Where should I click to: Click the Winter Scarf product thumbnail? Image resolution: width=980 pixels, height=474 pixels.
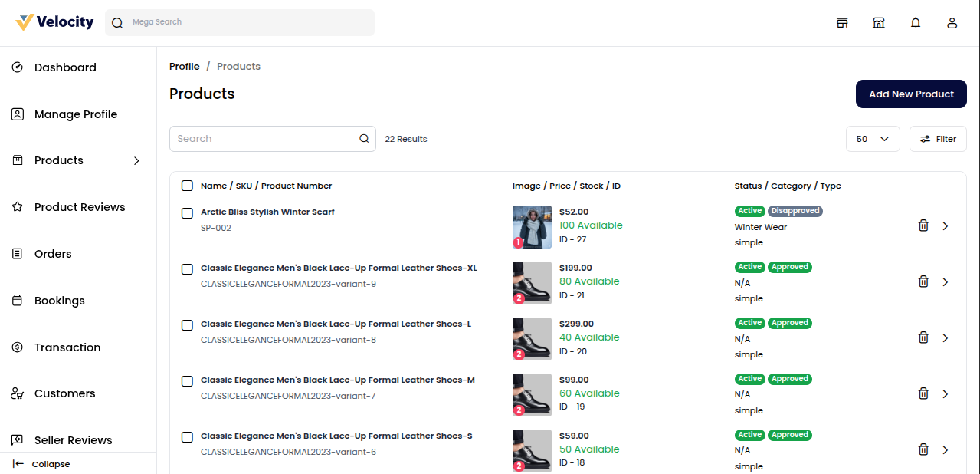(532, 226)
